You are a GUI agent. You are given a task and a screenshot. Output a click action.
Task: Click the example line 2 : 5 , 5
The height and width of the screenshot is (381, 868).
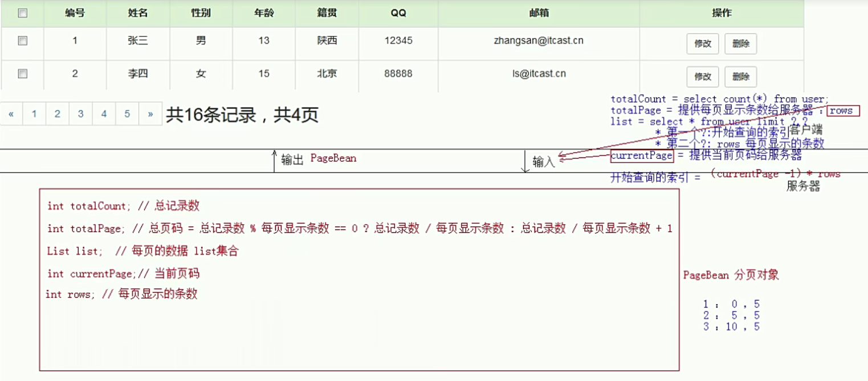731,315
